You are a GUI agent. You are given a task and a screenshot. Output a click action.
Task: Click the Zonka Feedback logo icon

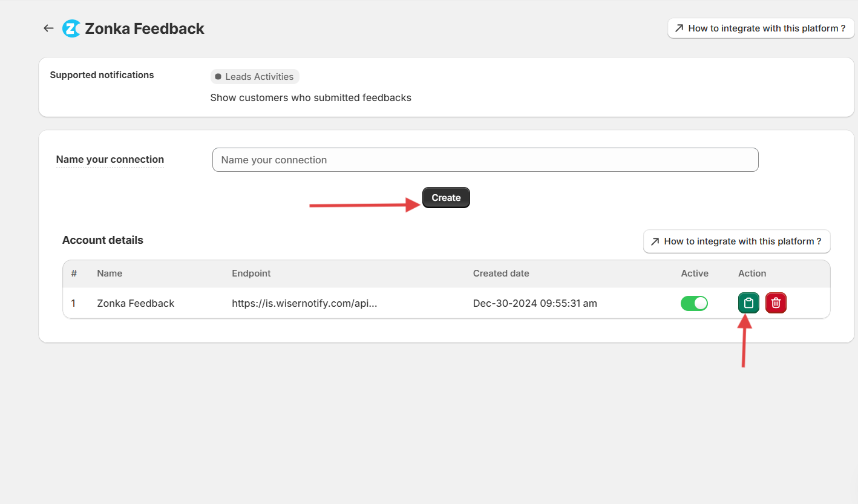(x=71, y=28)
